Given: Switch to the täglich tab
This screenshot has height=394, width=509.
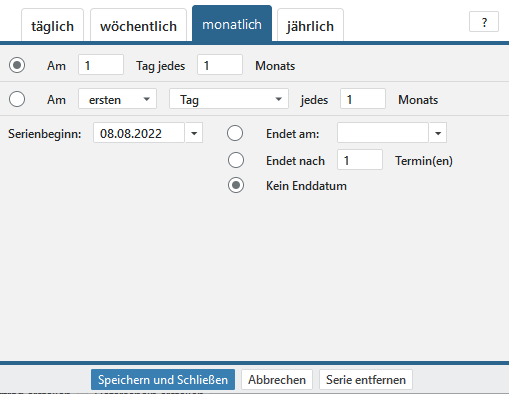Looking at the screenshot, I should (52, 25).
